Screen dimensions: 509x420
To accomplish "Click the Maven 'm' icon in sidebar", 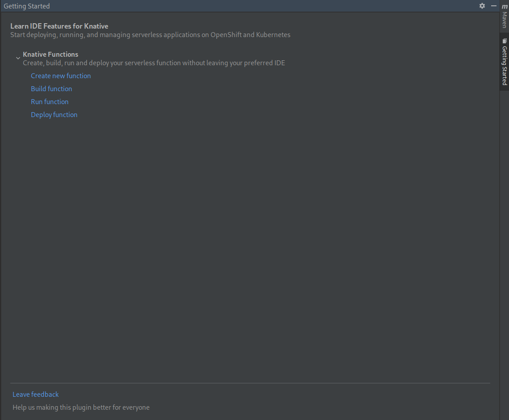I will point(505,7).
